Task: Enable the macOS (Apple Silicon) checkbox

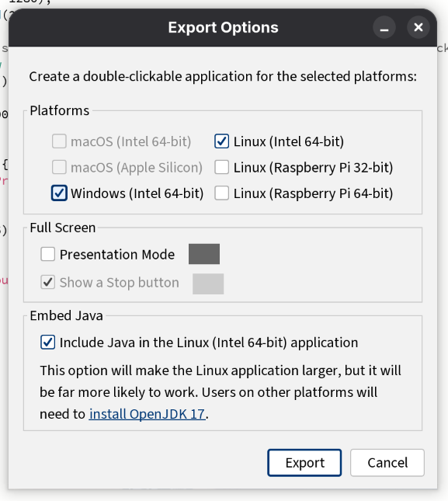Action: coord(59,167)
